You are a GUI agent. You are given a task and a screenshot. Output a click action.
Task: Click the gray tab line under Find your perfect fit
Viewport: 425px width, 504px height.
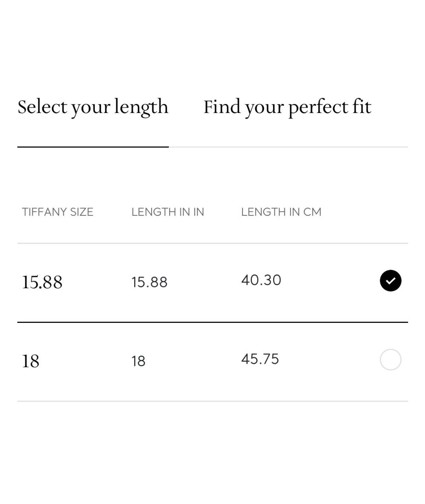[288, 147]
